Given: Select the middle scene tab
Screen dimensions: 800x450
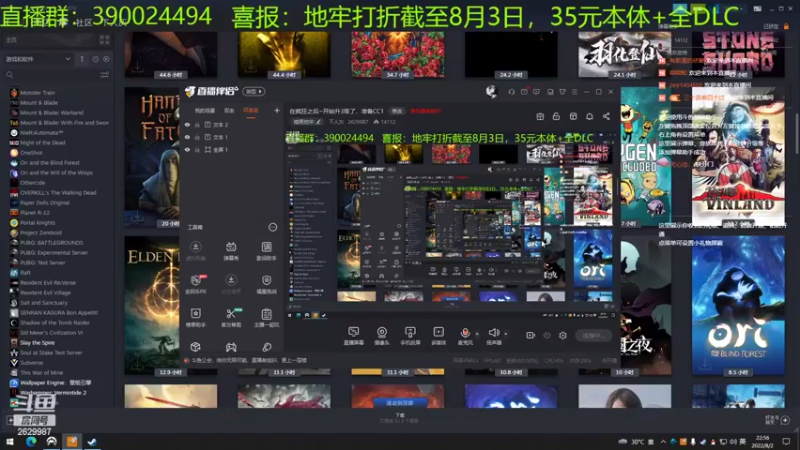Looking at the screenshot, I should 229,111.
